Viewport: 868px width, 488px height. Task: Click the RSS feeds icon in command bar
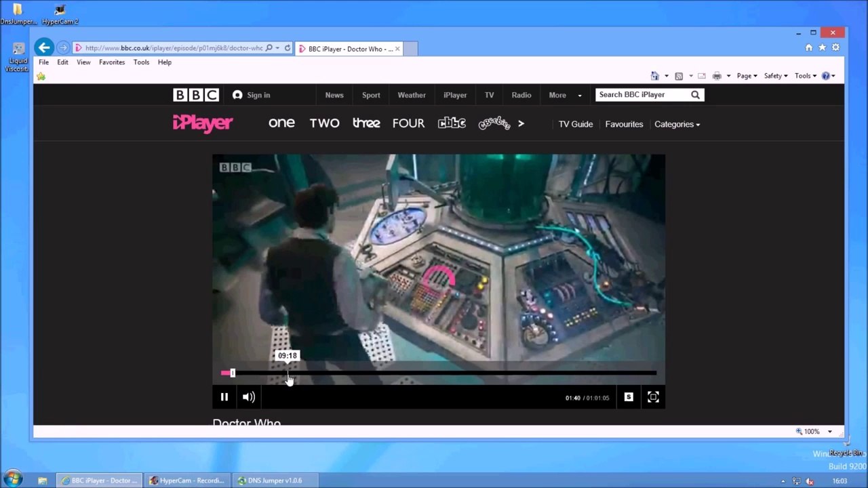679,76
